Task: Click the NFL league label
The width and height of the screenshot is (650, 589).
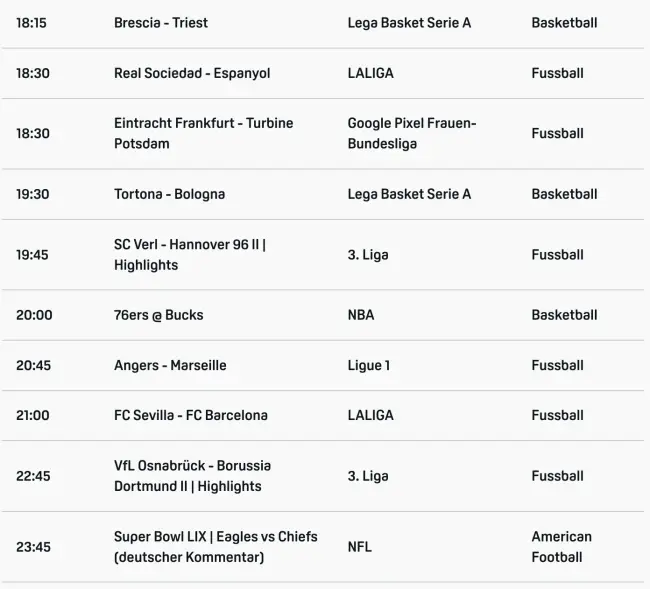Action: [360, 547]
